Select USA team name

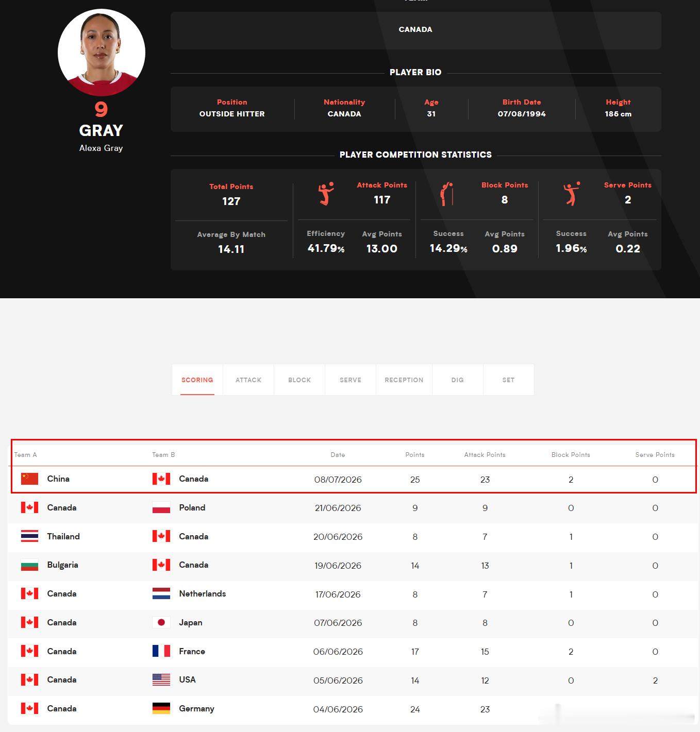coord(188,679)
